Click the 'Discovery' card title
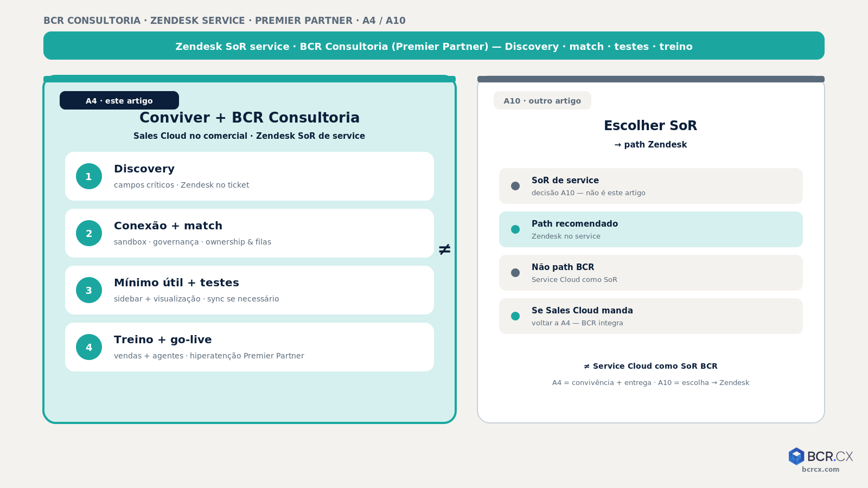868x488 pixels. tap(144, 169)
